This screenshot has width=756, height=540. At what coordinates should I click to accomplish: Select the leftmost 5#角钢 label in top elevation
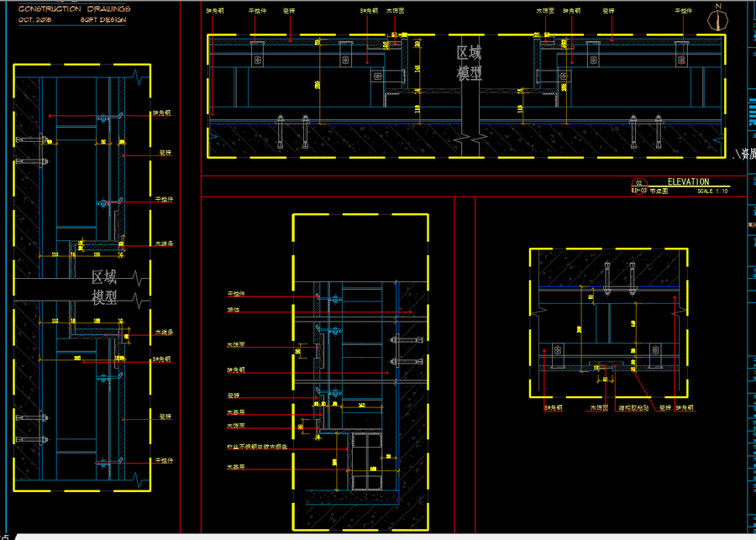(214, 10)
